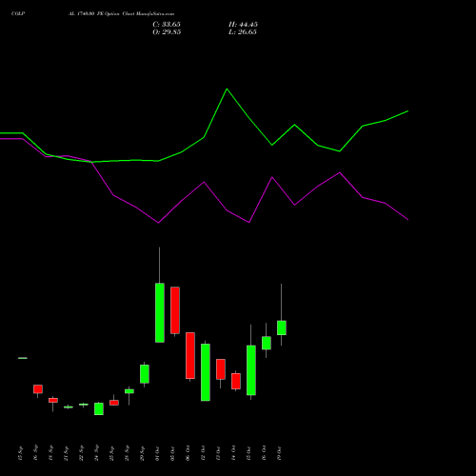
Task: Select the red candle above 06 Oct
Action: (x=190, y=355)
